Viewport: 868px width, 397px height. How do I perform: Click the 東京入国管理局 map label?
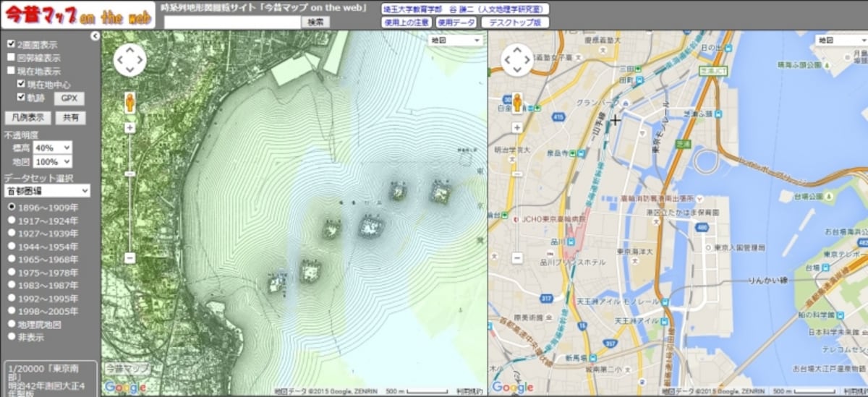pyautogui.click(x=739, y=247)
